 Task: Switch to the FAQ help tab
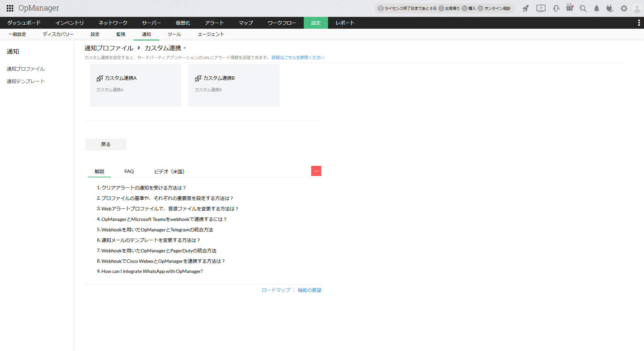point(129,172)
